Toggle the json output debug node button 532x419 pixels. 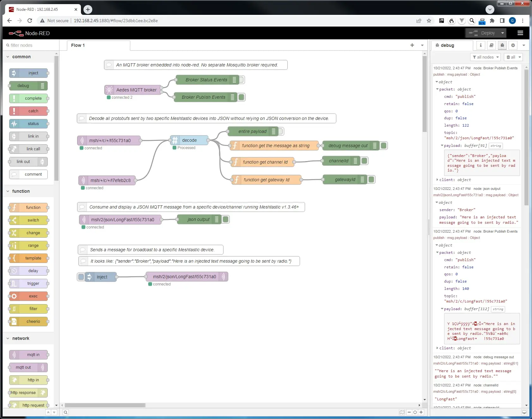pyautogui.click(x=226, y=219)
